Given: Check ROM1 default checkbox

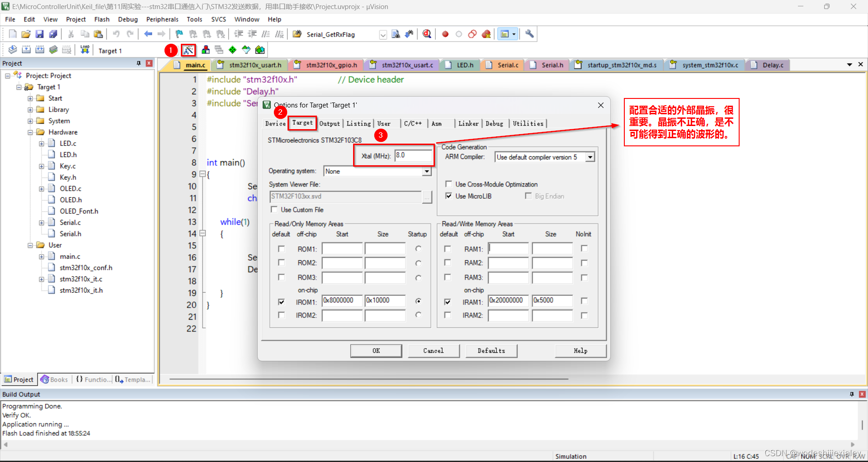Looking at the screenshot, I should point(281,248).
